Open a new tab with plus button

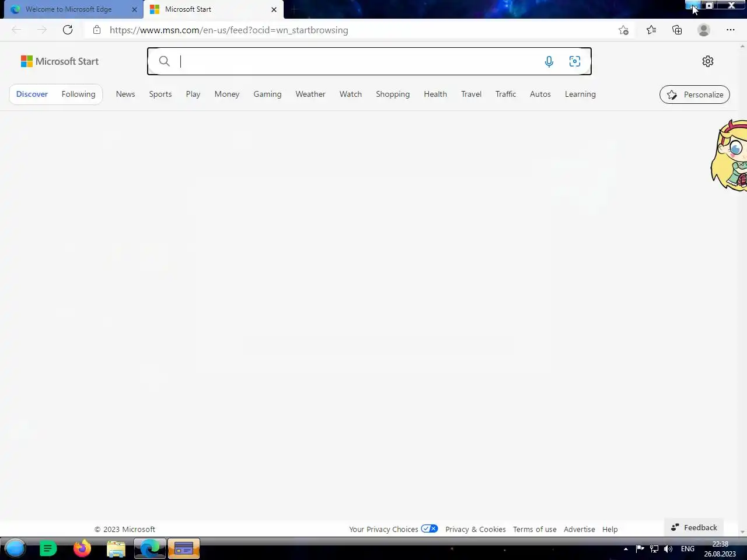tap(294, 9)
